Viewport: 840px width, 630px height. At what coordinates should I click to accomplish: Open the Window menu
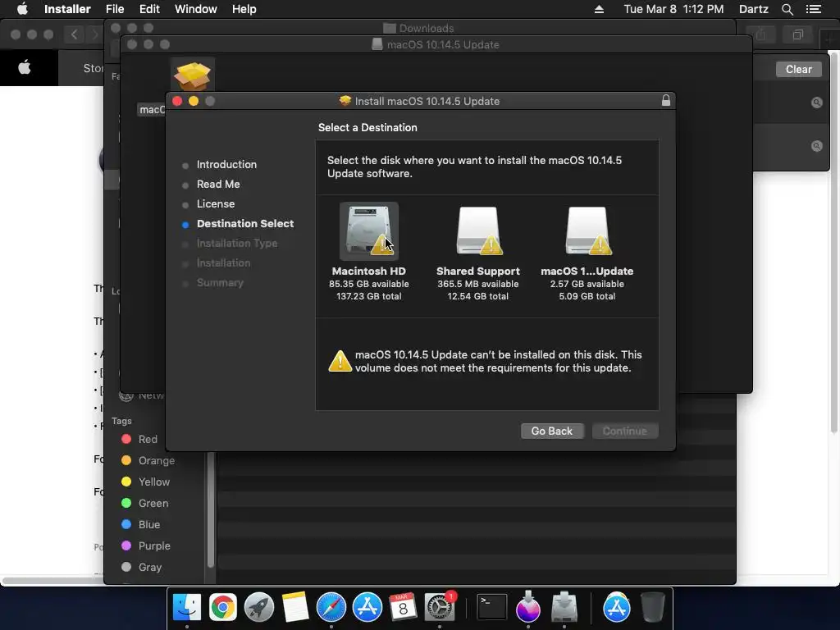tap(195, 9)
